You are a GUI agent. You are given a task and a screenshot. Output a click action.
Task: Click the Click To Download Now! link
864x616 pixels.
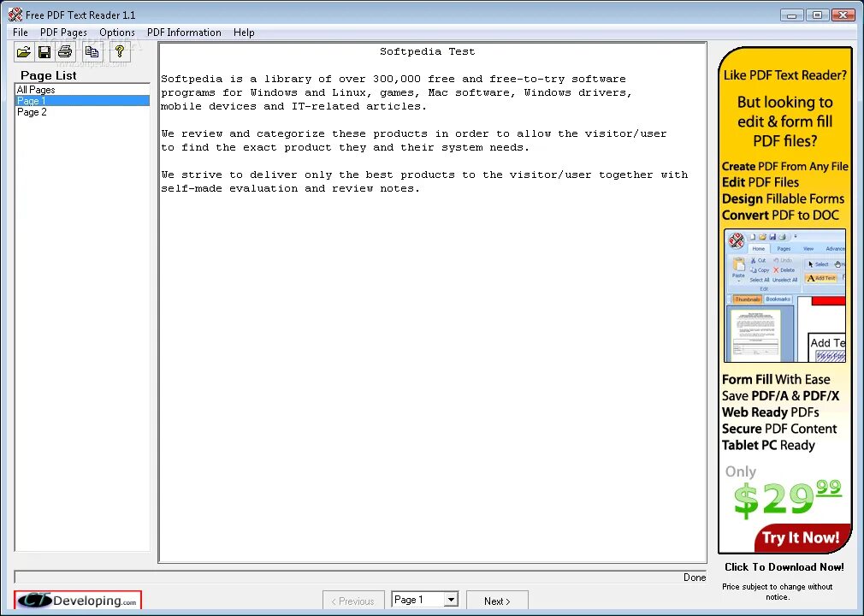tap(784, 567)
